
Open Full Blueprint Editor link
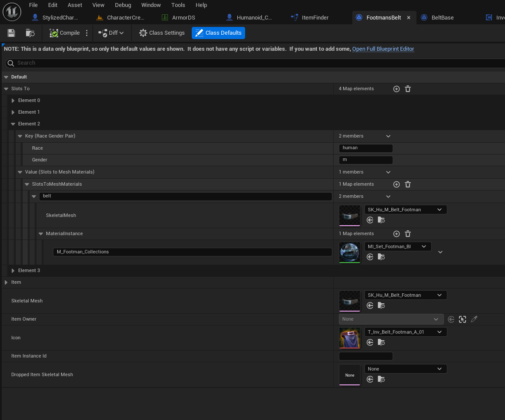pyautogui.click(x=383, y=49)
